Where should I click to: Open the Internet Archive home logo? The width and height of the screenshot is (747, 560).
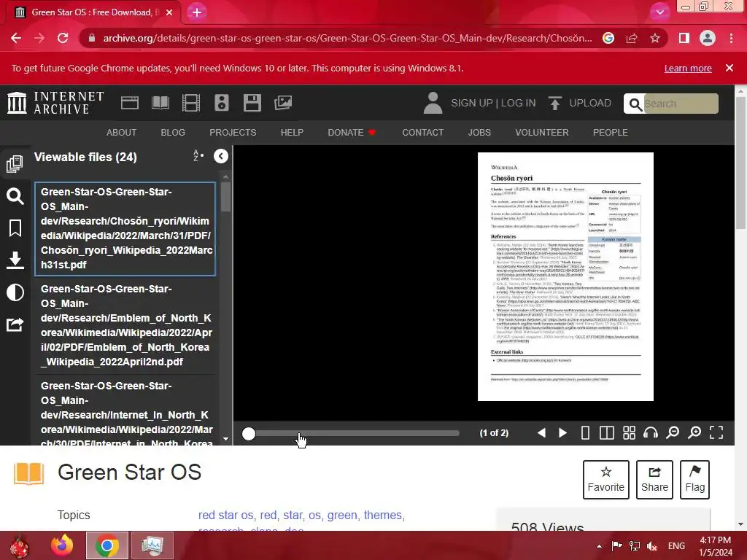coord(55,103)
